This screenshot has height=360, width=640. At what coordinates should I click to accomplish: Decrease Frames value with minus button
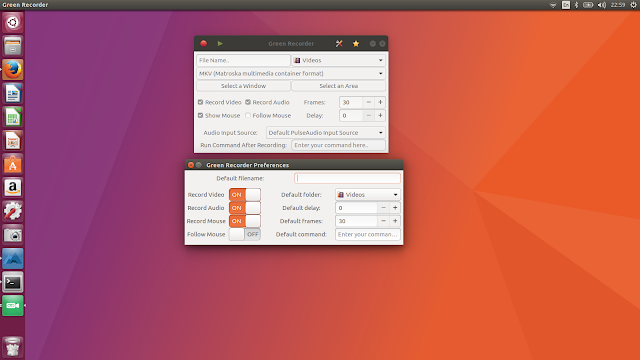point(369,102)
